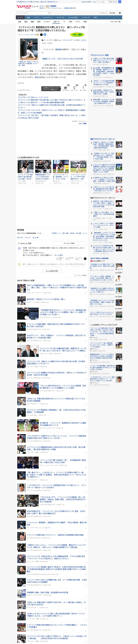
Task: Click the プロ野球トップ link
Action: click(56, 233)
